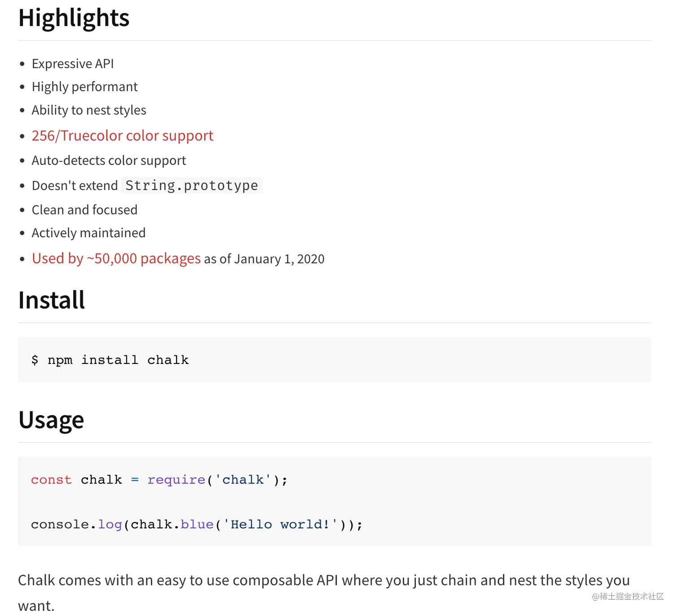The height and width of the screenshot is (616, 679).
Task: Click the Expressive API bullet item
Action: coord(73,64)
